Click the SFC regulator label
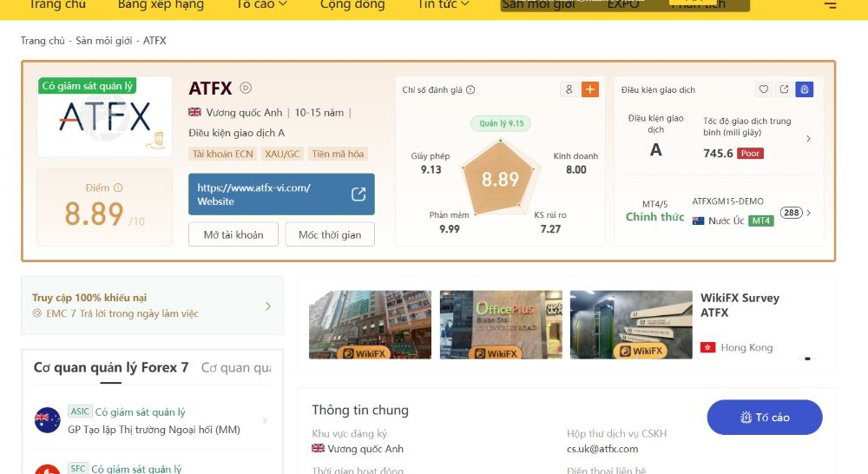This screenshot has height=474, width=868. pyautogui.click(x=78, y=469)
